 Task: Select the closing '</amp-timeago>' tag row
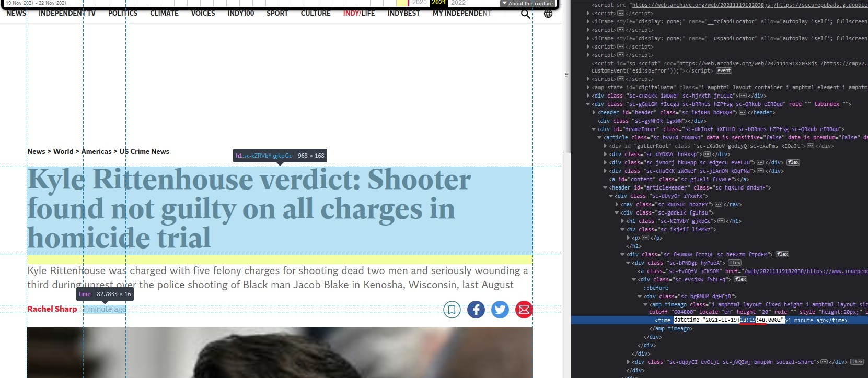click(670, 328)
